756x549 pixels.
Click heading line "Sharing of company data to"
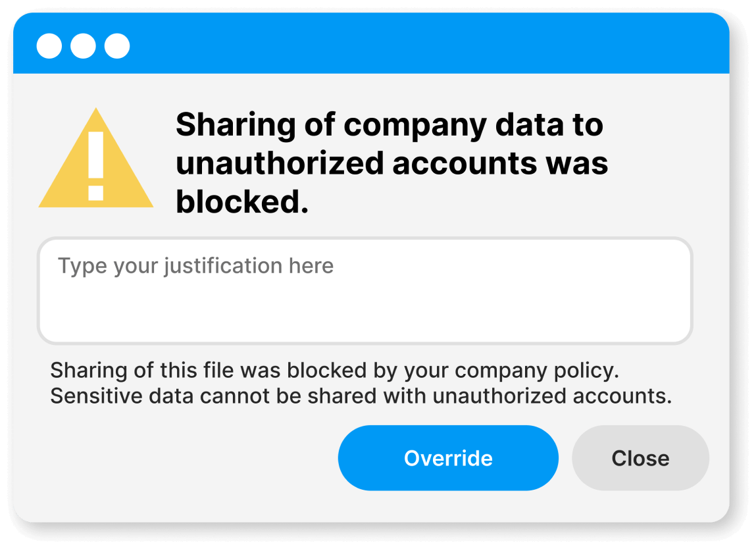click(389, 124)
